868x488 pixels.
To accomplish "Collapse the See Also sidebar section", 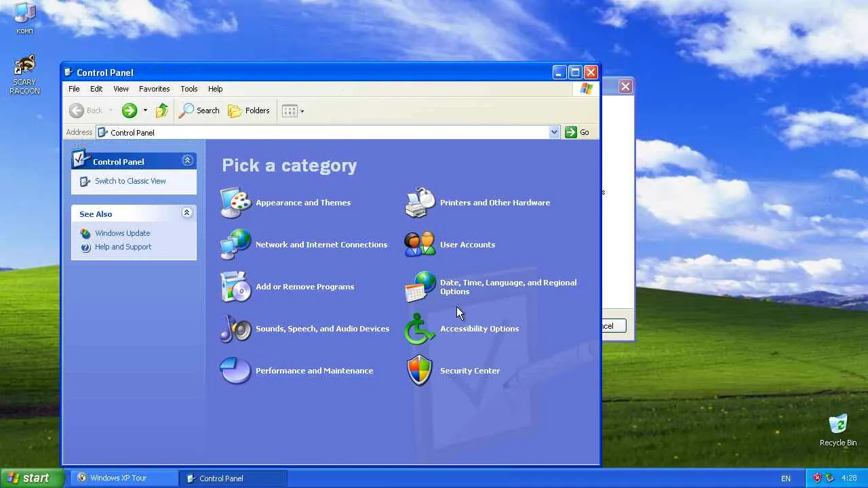I will (187, 213).
